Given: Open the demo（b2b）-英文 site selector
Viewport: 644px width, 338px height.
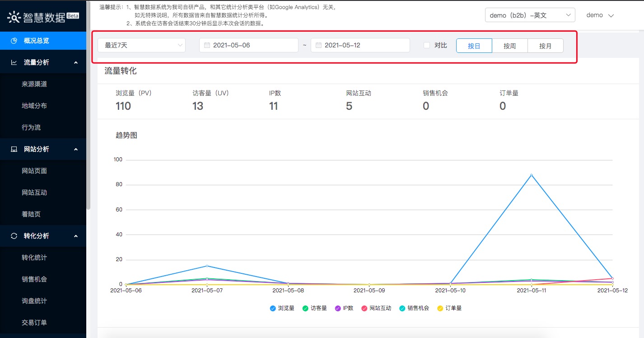Looking at the screenshot, I should tap(529, 14).
